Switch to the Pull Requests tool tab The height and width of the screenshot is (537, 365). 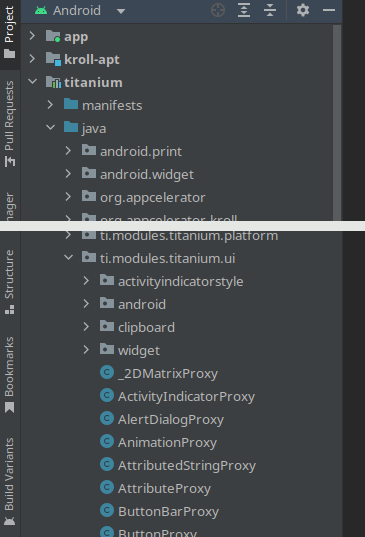pyautogui.click(x=10, y=123)
